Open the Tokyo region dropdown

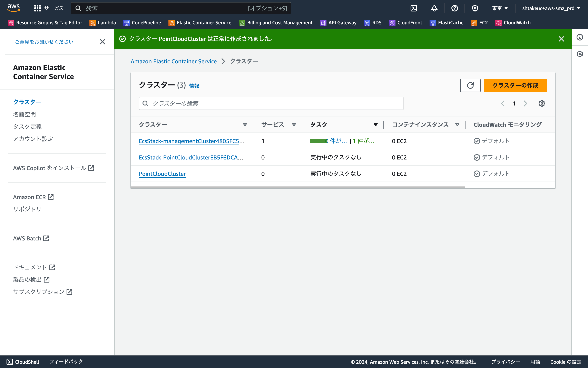(500, 8)
